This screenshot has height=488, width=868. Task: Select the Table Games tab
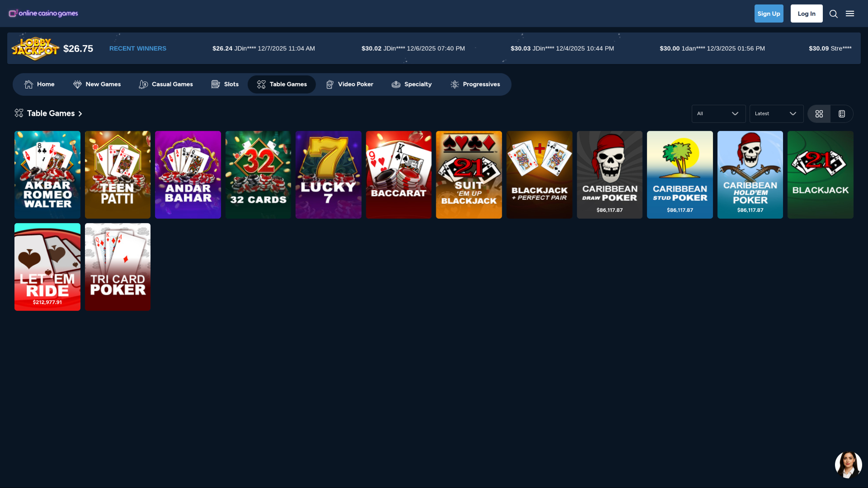(x=281, y=84)
